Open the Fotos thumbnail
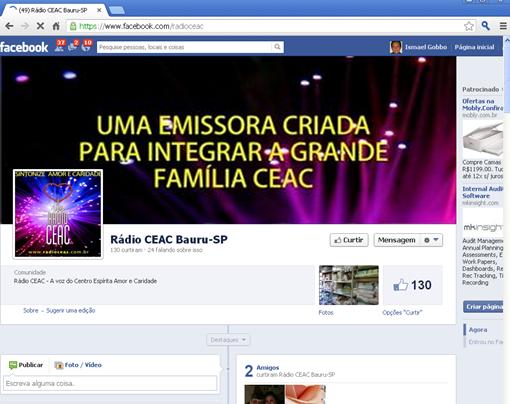Screen dimensions: 510x404 pos(349,285)
